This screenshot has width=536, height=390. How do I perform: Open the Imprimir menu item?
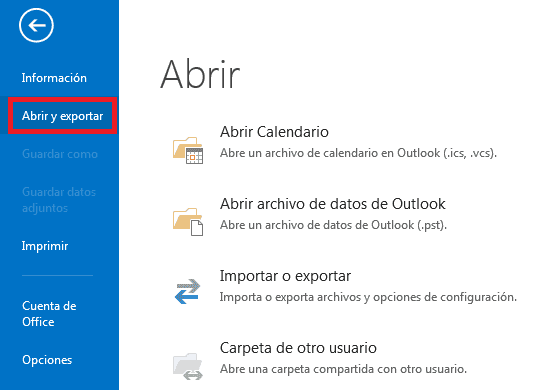45,246
